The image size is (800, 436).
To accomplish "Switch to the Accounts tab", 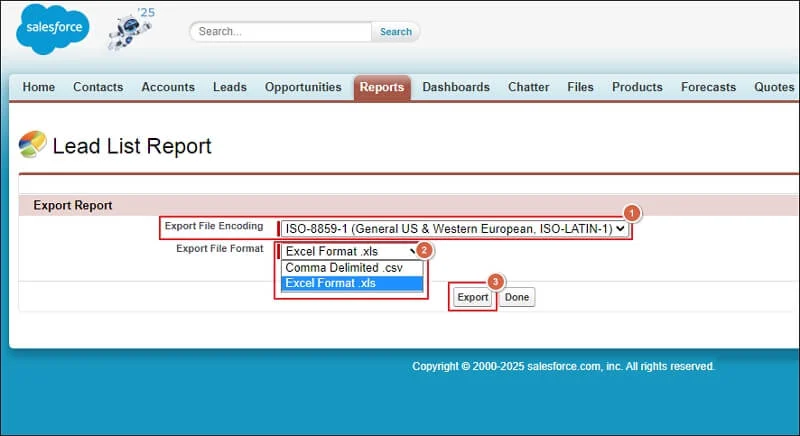I will 168,87.
